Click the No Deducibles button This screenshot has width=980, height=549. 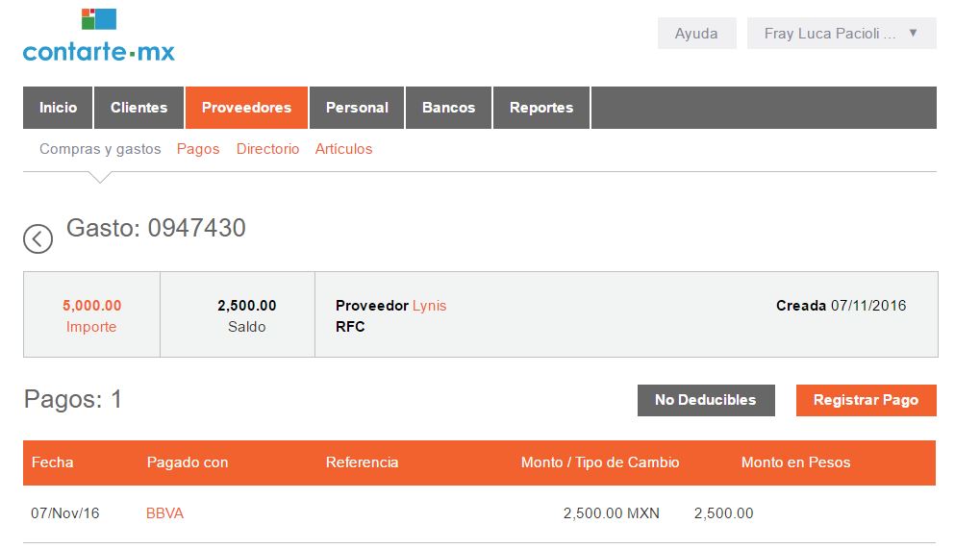click(706, 400)
